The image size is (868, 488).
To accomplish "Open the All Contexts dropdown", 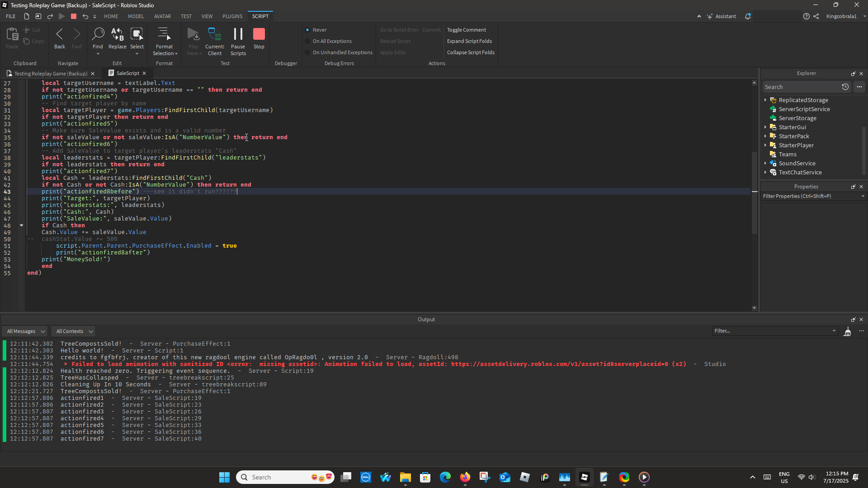I will click(73, 331).
